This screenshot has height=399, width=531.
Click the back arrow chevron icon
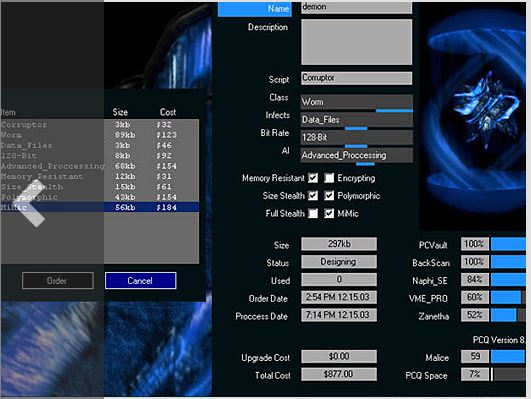point(29,203)
